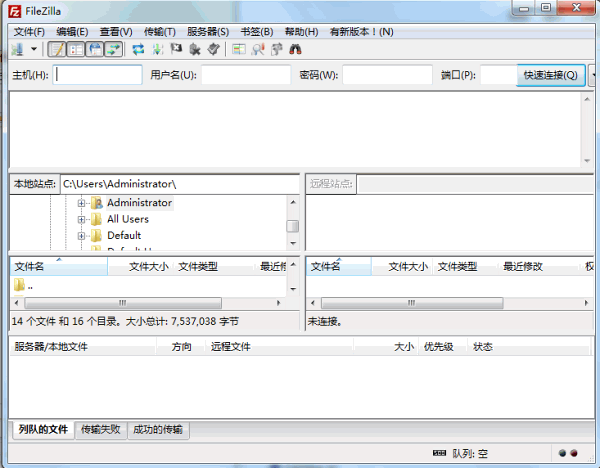Refresh the file and folder lists
Viewport: 600px width, 468px height.
(138, 49)
